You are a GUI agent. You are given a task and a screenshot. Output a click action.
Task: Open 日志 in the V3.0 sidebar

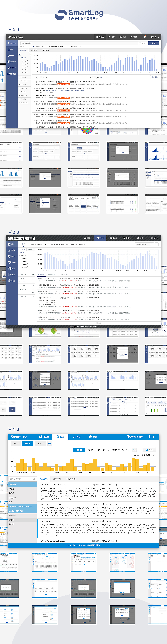(12, 244)
